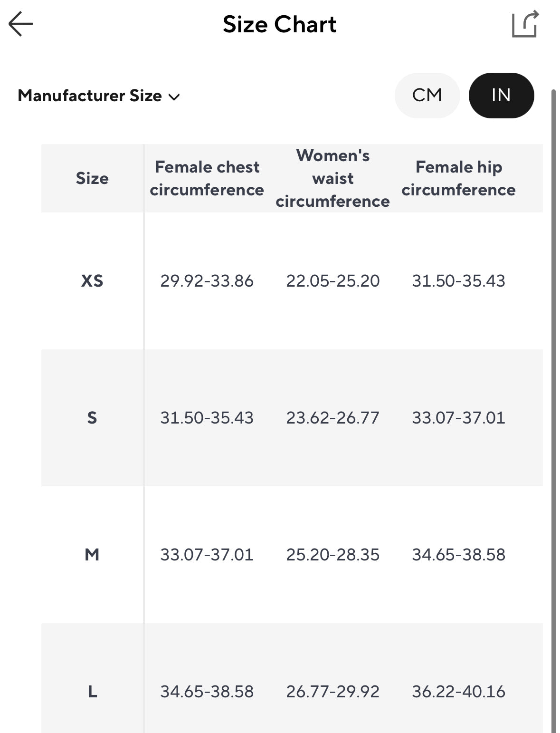
Task: Click the chevron beside Manufacturer Size
Action: pyautogui.click(x=174, y=97)
